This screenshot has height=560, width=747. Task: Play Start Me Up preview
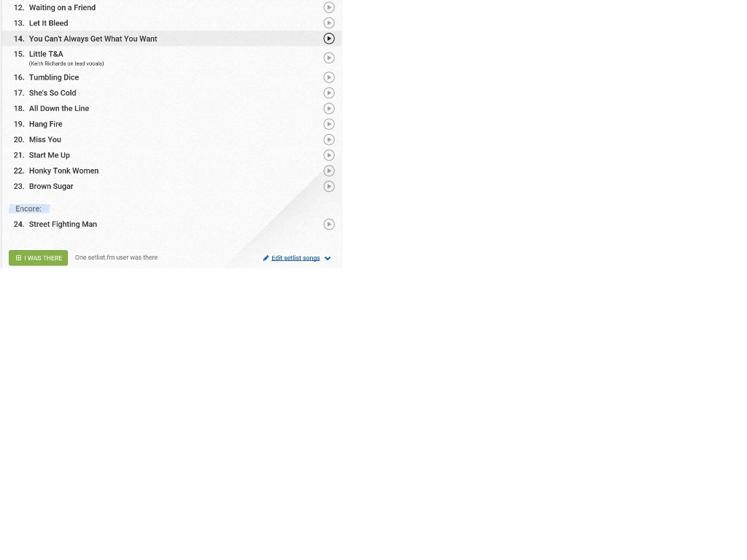(329, 155)
